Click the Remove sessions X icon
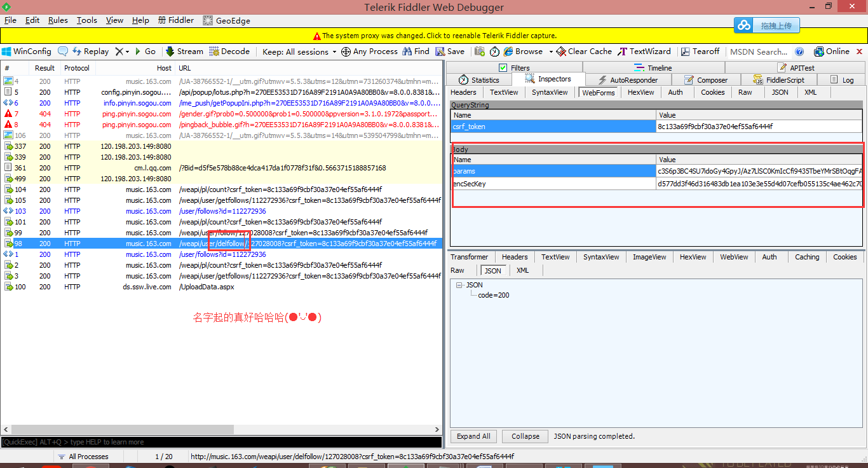868x468 pixels. coord(119,52)
